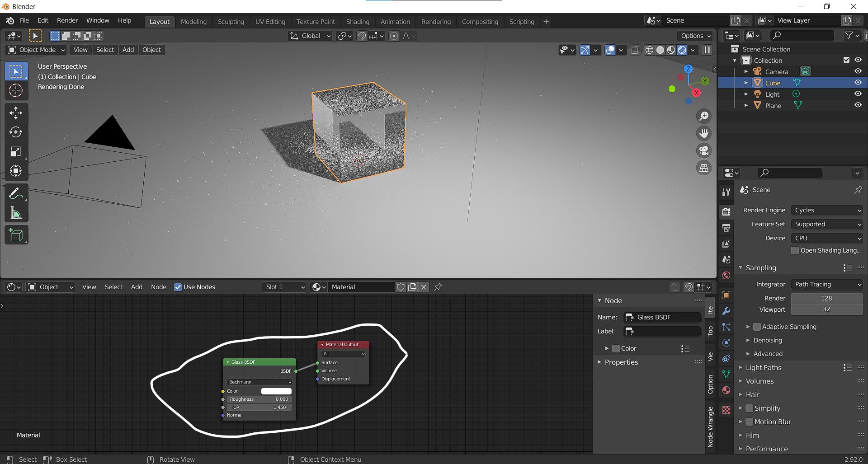Select the Add Cube tool
This screenshot has width=868, height=464.
(x=16, y=234)
